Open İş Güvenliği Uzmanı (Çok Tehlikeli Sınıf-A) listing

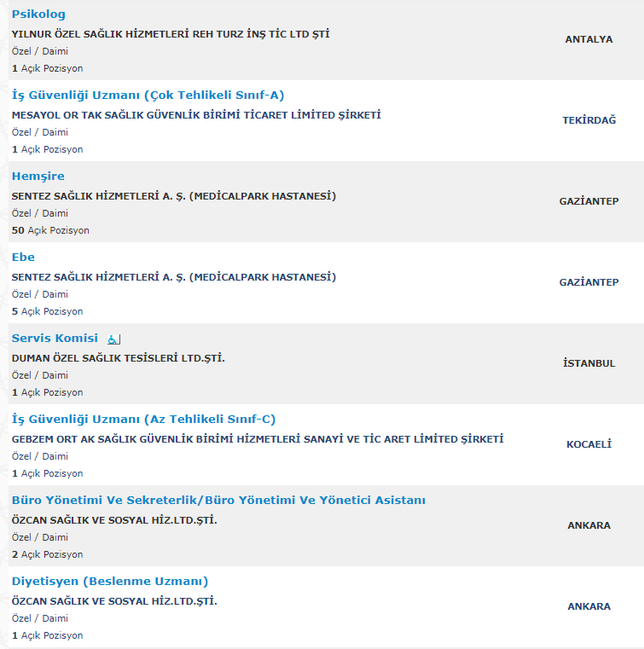148,95
